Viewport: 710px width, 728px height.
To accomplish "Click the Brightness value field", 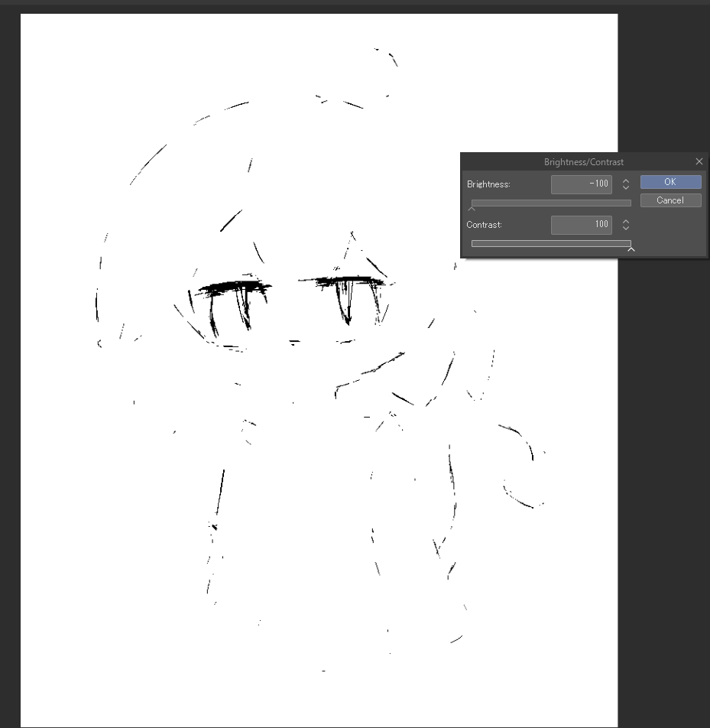I will [581, 184].
